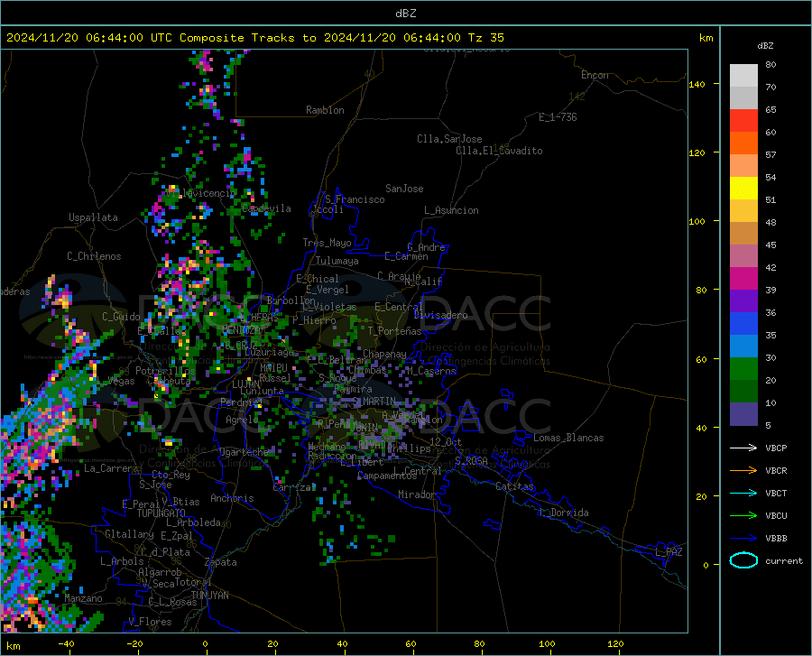
Task: Click the 'dBZ' title at top center
Action: [405, 14]
